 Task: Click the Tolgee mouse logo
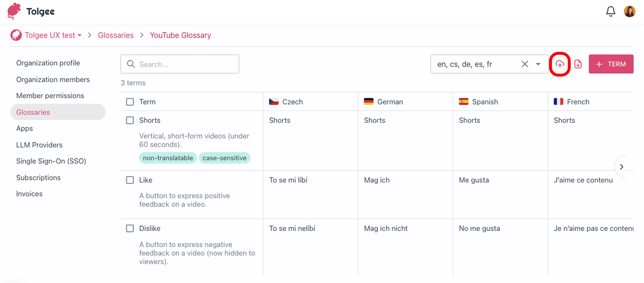click(x=14, y=11)
